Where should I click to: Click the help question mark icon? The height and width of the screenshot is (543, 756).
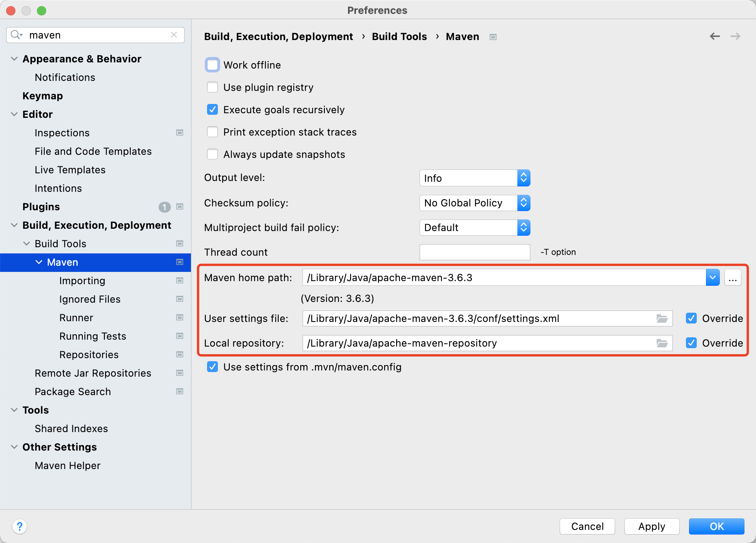tap(20, 526)
